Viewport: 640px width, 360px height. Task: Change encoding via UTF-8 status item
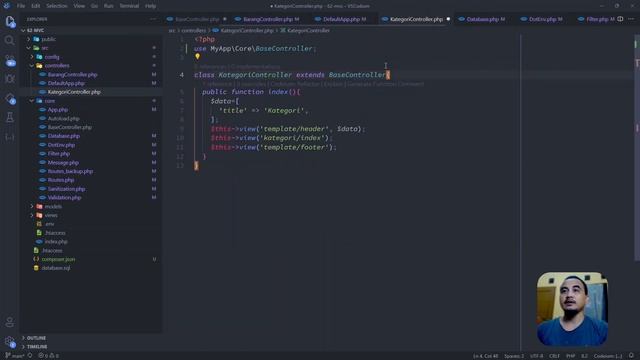(x=537, y=356)
